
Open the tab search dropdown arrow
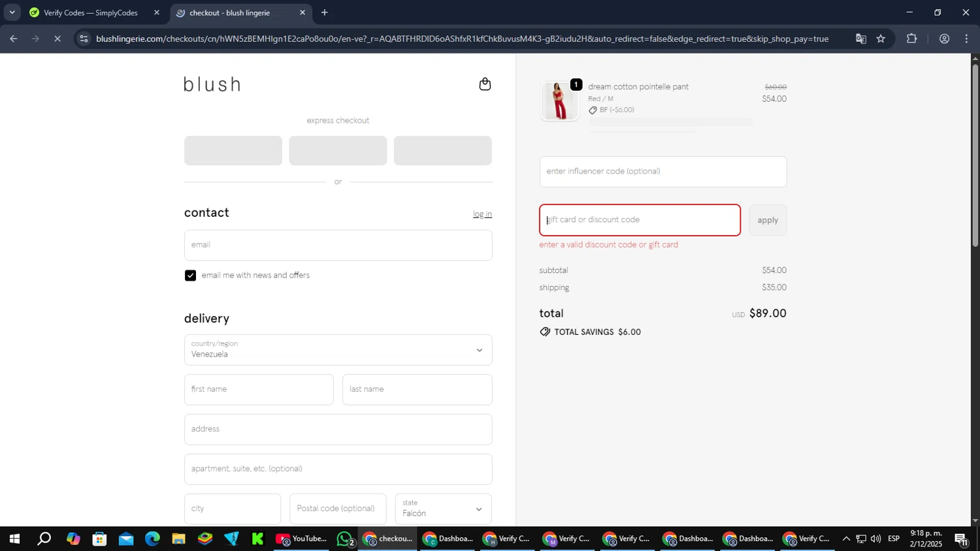point(12,12)
